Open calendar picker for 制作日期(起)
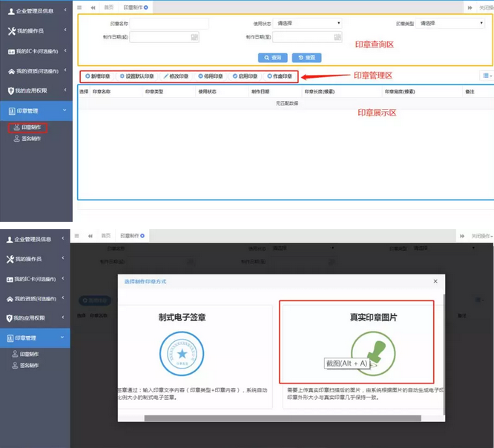This screenshot has width=494, height=448. pyautogui.click(x=194, y=36)
